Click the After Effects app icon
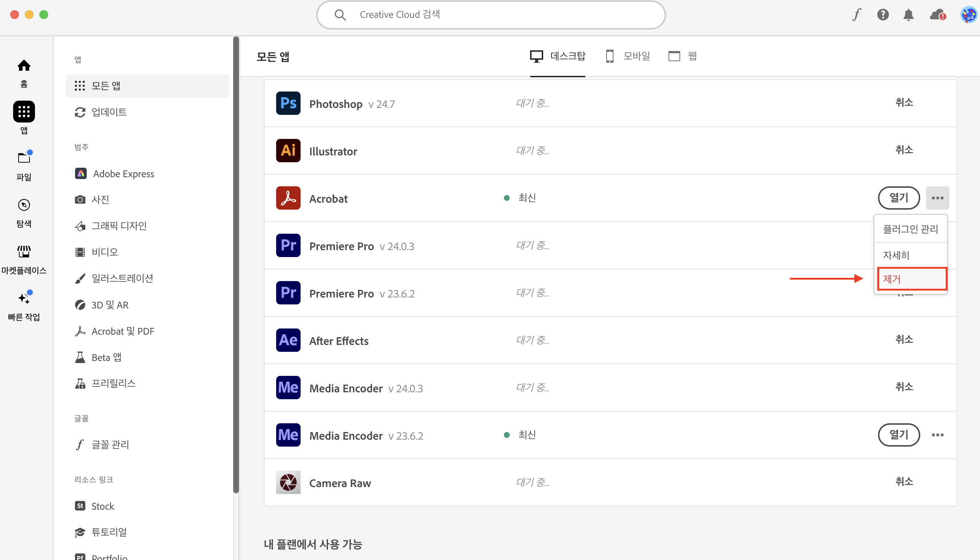The image size is (980, 560). pyautogui.click(x=288, y=340)
